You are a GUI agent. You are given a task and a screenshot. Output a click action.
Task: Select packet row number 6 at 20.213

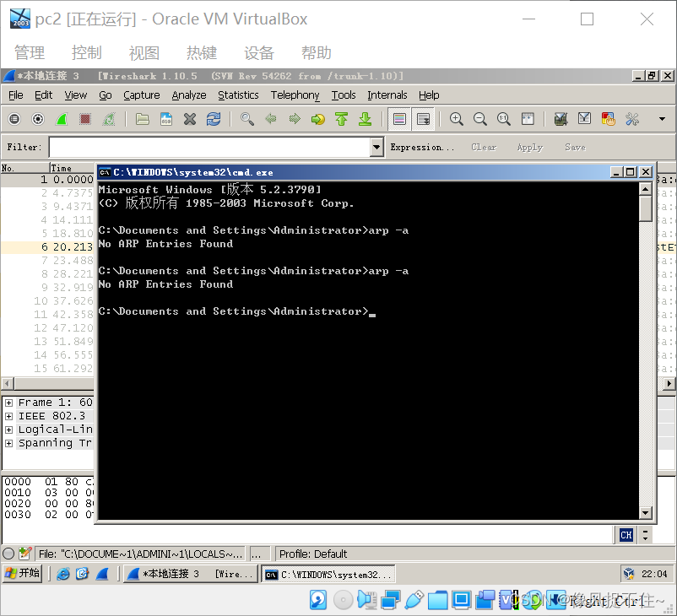pyautogui.click(x=47, y=247)
